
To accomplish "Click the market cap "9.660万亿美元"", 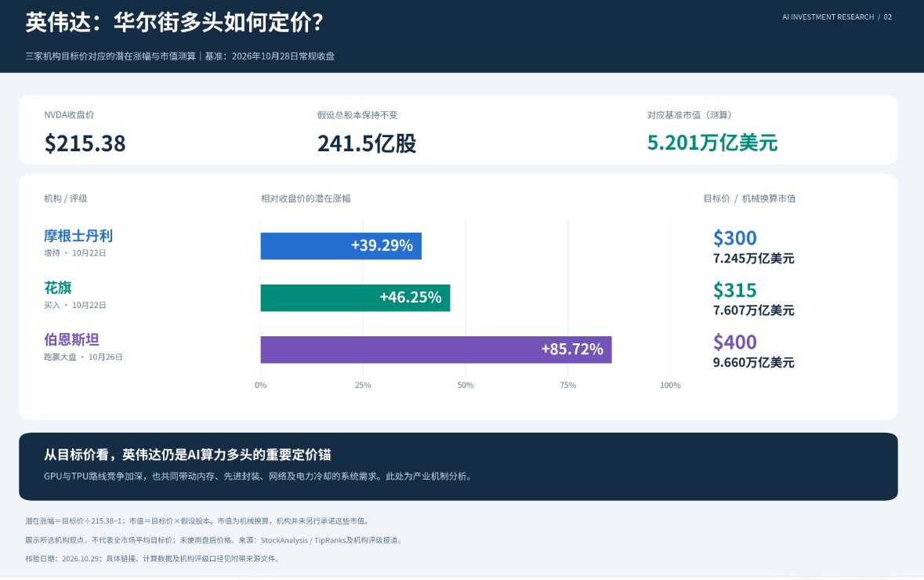I will 754,362.
